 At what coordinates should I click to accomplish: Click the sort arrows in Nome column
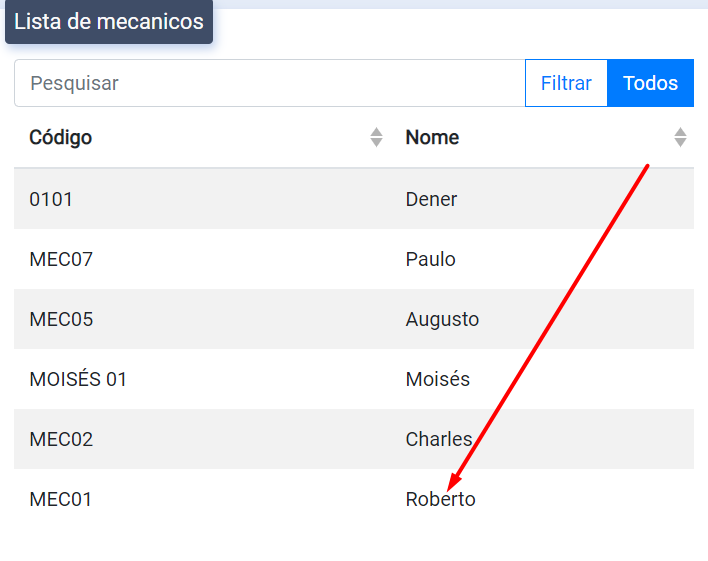coord(680,137)
